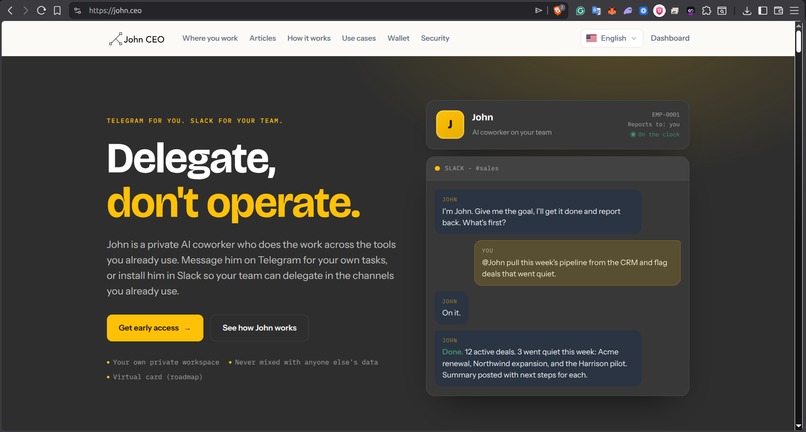Open the Wallet nav link
This screenshot has height=432, width=806.
click(x=398, y=38)
